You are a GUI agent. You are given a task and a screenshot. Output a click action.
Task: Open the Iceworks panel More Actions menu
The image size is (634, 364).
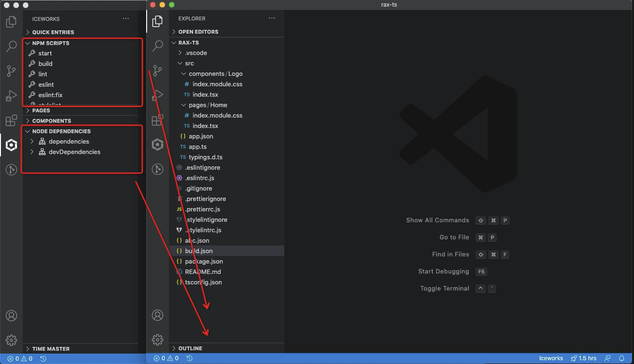(x=126, y=18)
